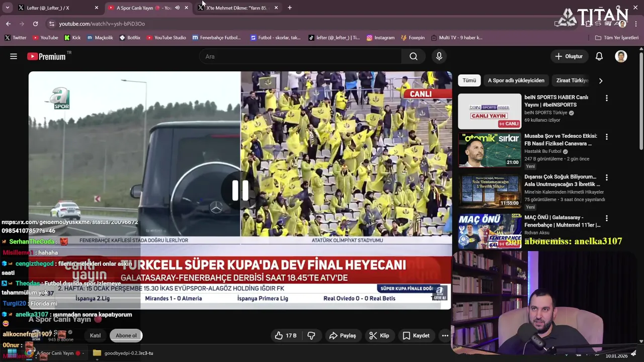
Task: Open the lefter TikTok bookmark
Action: point(334,38)
